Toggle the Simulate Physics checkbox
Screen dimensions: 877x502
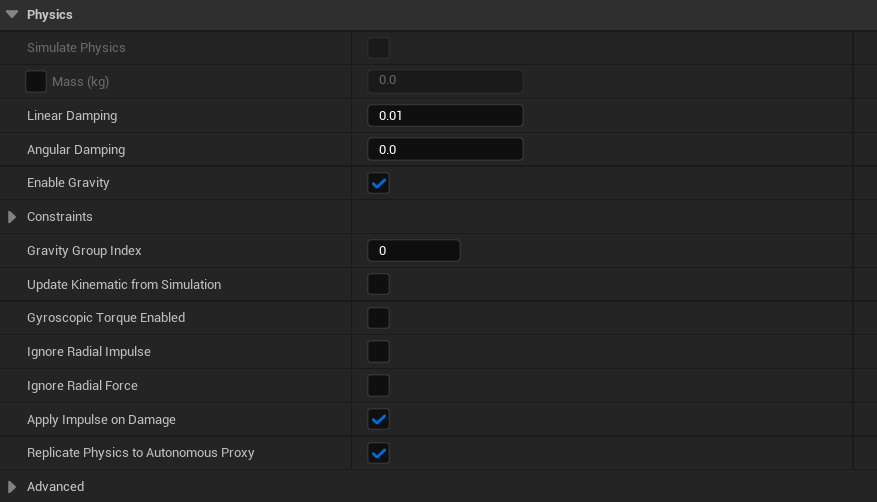378,48
